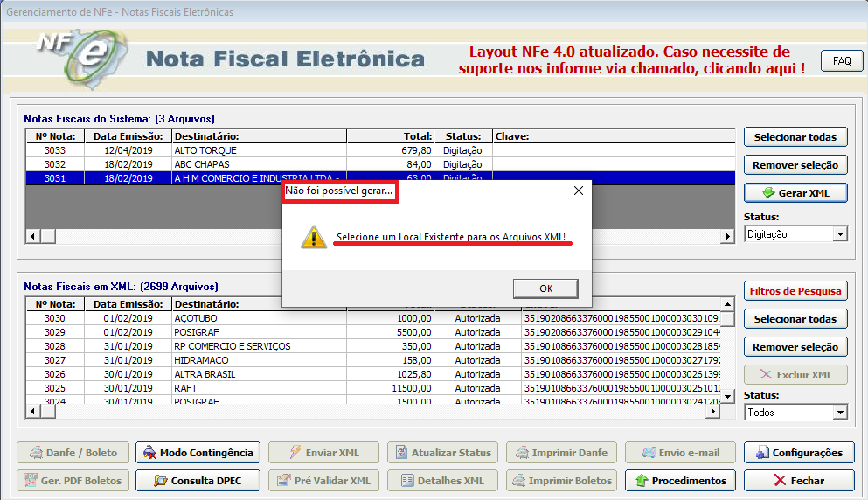Close the 'Não foi possível gerar' dialog
The image size is (868, 500).
[579, 191]
